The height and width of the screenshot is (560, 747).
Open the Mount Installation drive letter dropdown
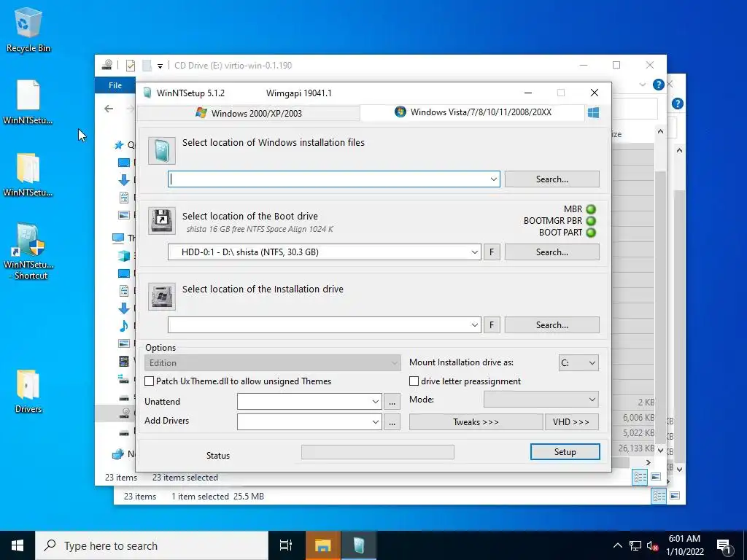click(578, 363)
